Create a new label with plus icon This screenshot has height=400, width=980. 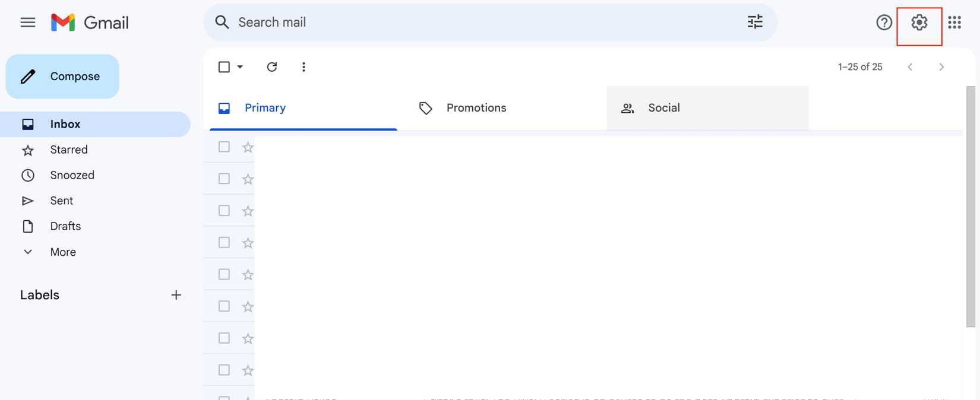176,295
